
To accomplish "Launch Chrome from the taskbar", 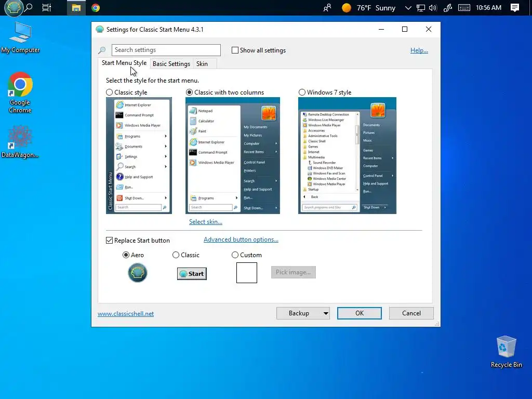I will [x=96, y=8].
